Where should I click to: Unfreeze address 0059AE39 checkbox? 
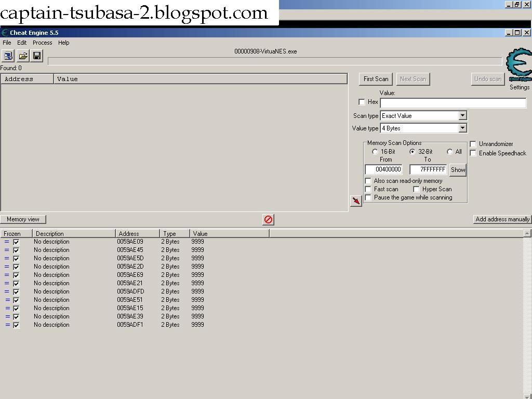16,317
